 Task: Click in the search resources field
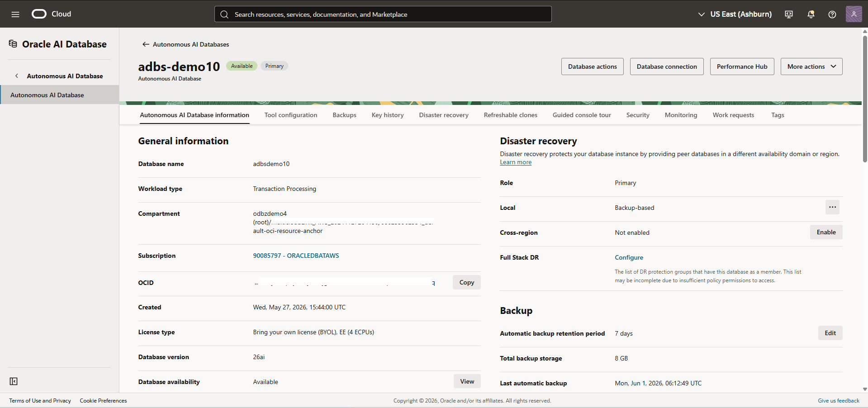[x=383, y=14]
